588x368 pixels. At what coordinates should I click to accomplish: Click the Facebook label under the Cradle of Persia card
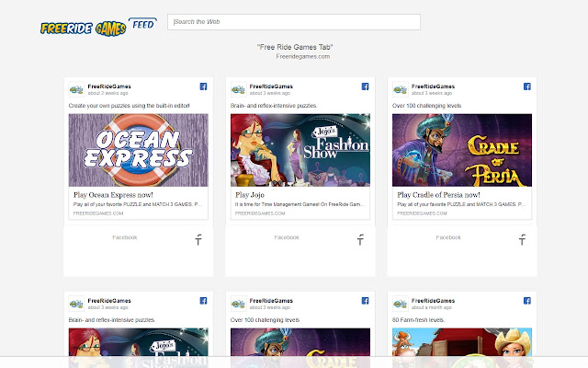(448, 237)
